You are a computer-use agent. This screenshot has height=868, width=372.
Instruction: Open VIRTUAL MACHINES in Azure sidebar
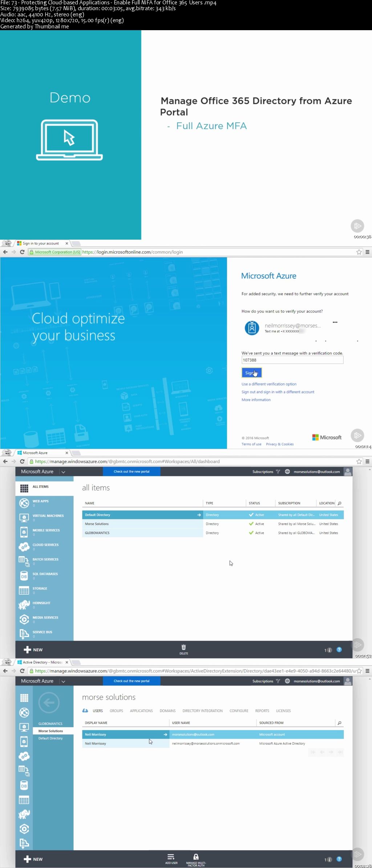click(44, 517)
